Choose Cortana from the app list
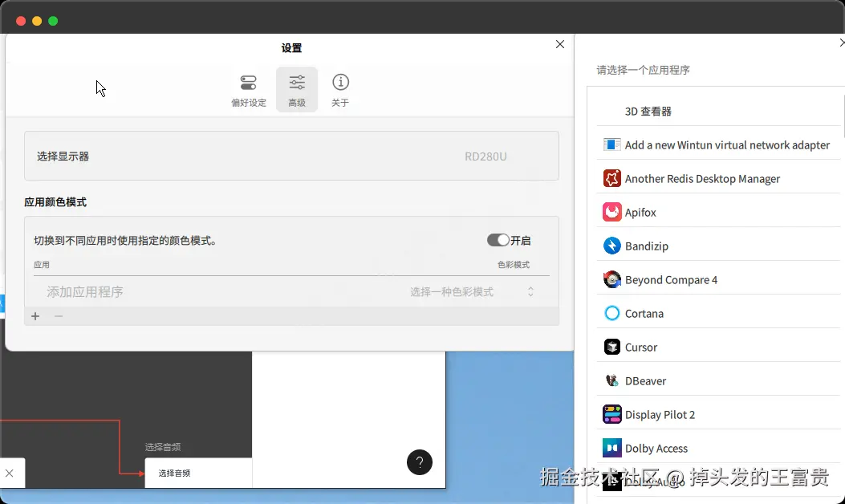845x504 pixels. click(718, 313)
